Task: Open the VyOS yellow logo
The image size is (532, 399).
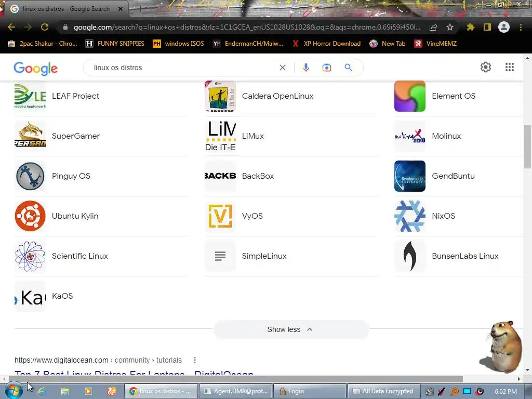Action: 220,216
